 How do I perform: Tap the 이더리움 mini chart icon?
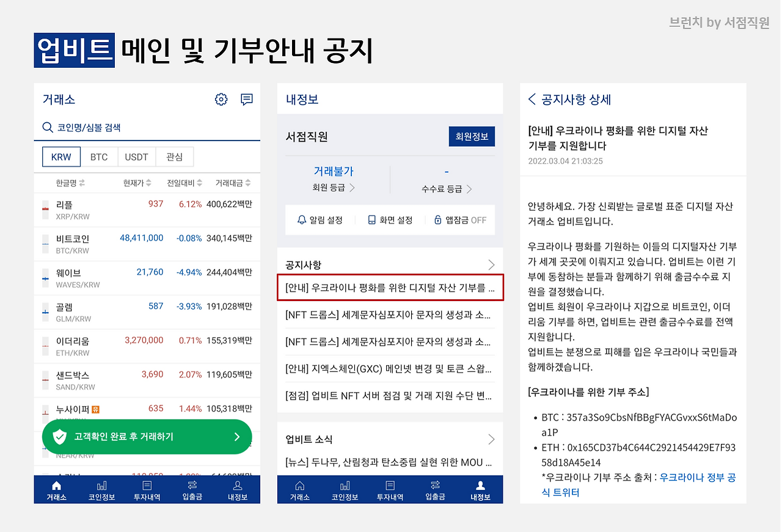tap(45, 346)
